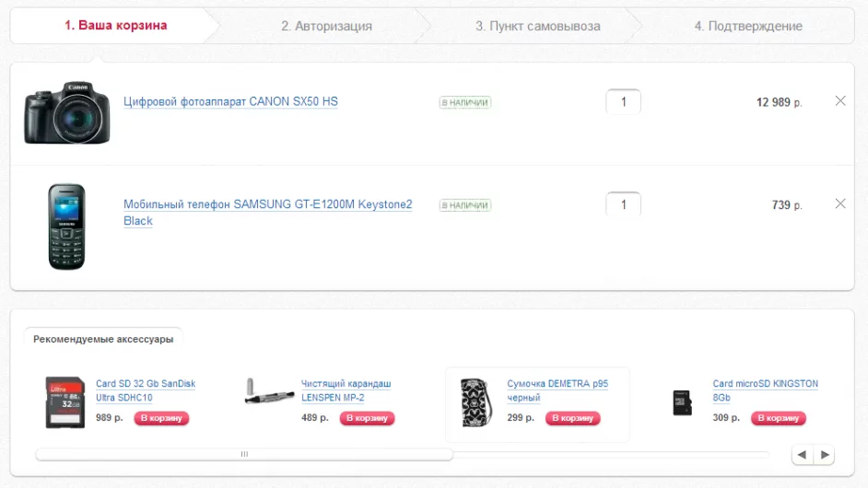Remove Samsung GT-E1200M phone from cart

(x=839, y=203)
